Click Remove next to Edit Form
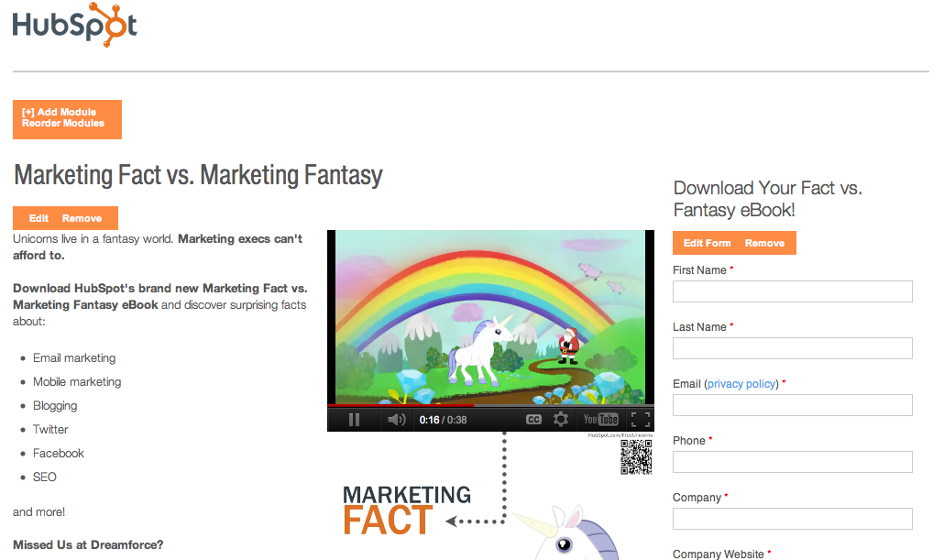Viewport: 944px width, 560px height. coord(764,243)
